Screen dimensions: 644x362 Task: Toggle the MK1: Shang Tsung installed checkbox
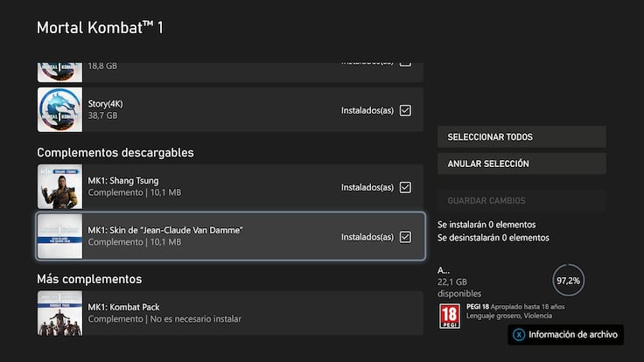tap(404, 187)
